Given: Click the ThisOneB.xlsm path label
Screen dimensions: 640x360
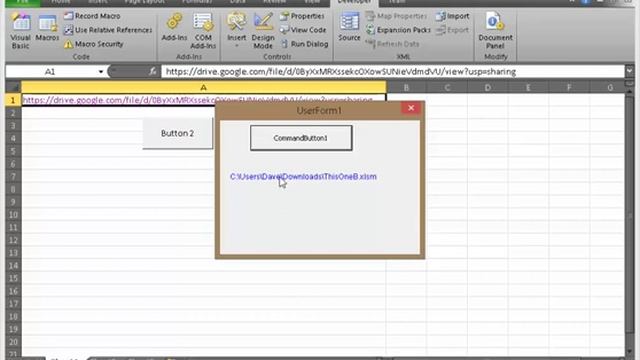Looking at the screenshot, I should tap(303, 177).
